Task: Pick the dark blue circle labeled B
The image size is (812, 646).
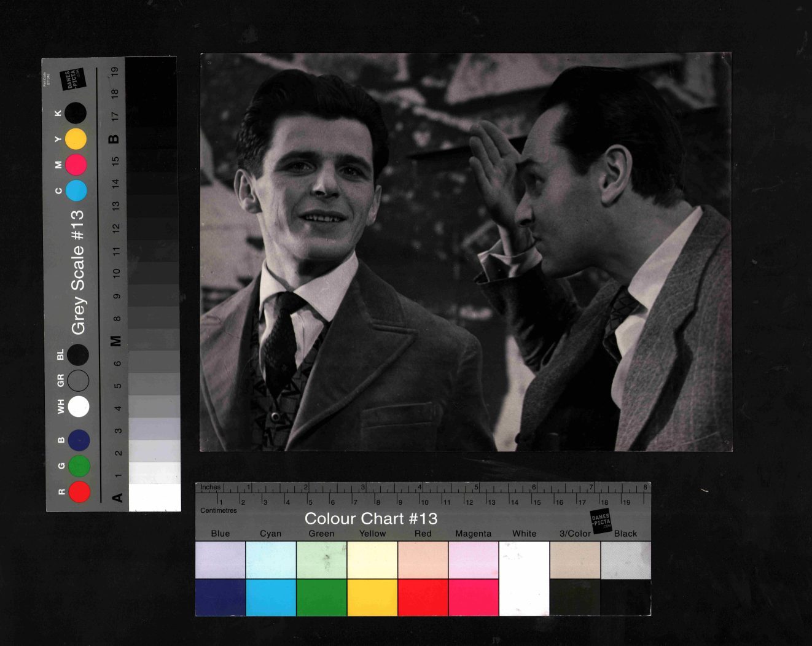Action: 79,440
